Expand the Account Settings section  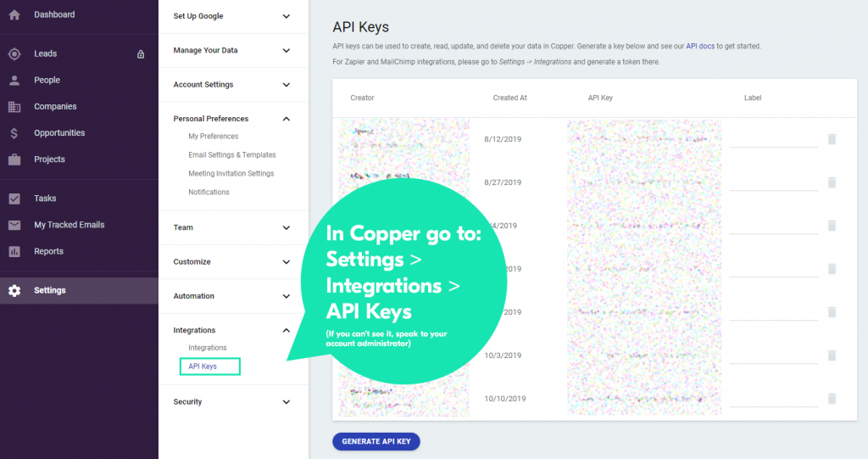(287, 85)
